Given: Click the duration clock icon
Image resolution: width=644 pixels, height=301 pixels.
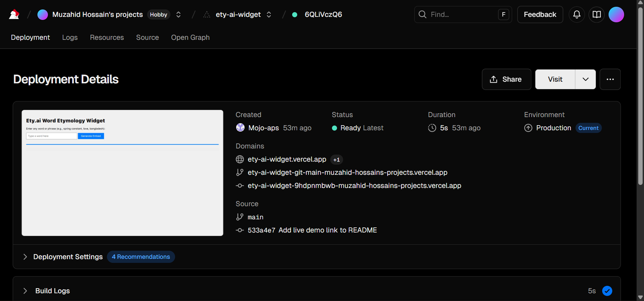Looking at the screenshot, I should point(432,128).
